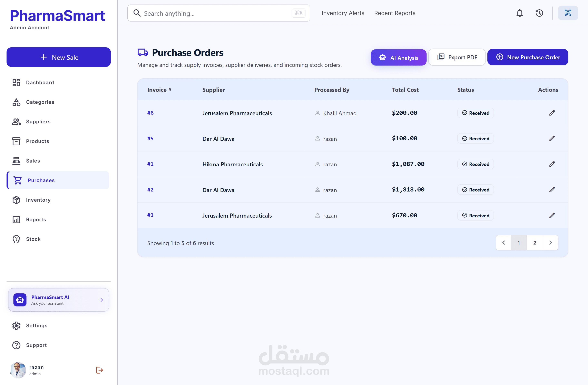Viewport: 588px width, 385px height.
Task: Open invoice #3 link
Action: 150,215
